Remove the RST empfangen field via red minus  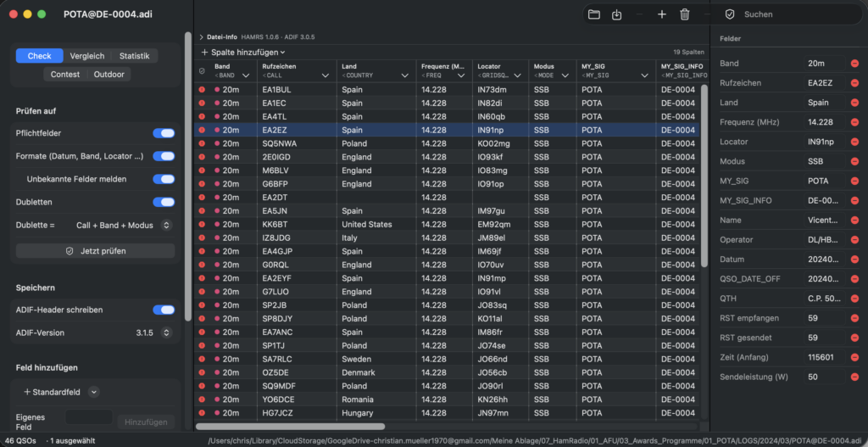[x=854, y=318]
